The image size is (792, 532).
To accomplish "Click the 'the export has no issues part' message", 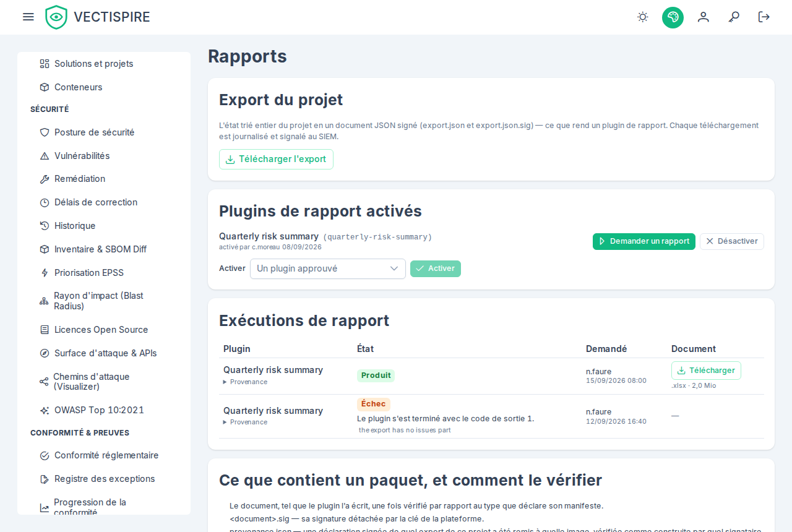I will [x=405, y=430].
